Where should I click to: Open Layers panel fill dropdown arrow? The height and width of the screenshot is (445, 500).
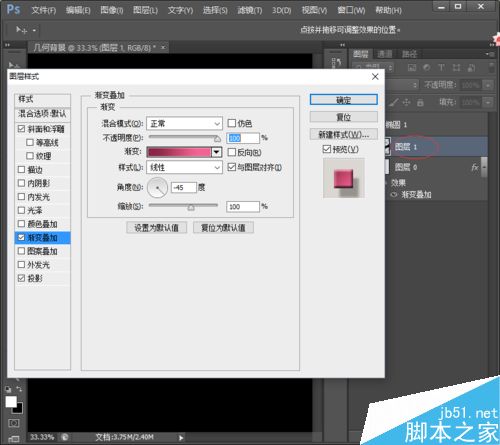point(488,102)
